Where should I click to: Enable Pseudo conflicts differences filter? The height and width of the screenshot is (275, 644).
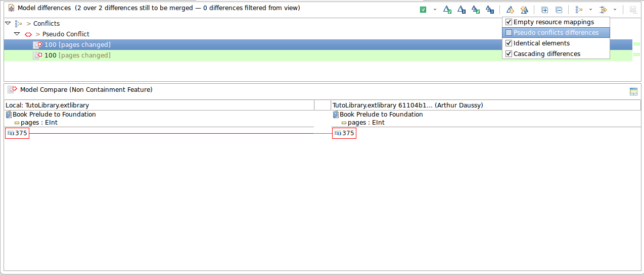[509, 33]
